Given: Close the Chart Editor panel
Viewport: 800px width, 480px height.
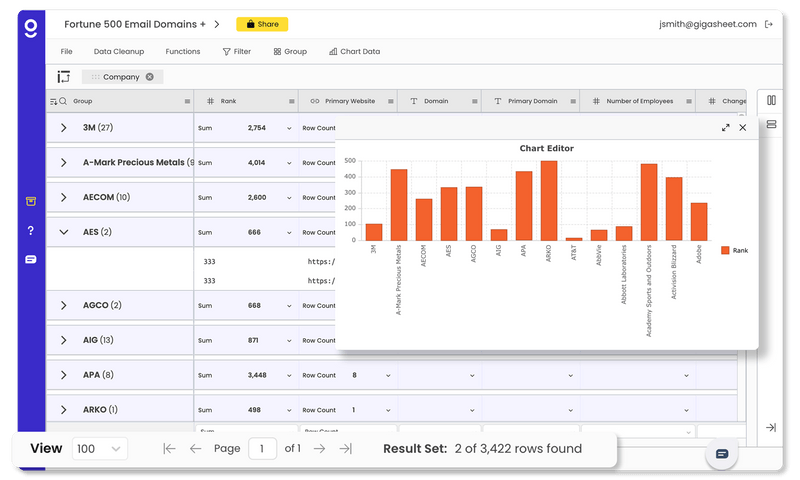Looking at the screenshot, I should pos(743,128).
